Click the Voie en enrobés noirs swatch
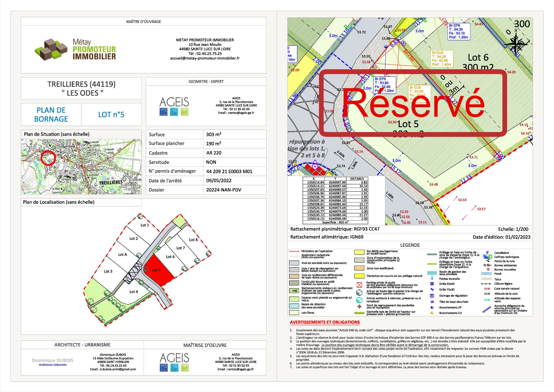Image resolution: width=554 pixels, height=392 pixels. coord(294,263)
